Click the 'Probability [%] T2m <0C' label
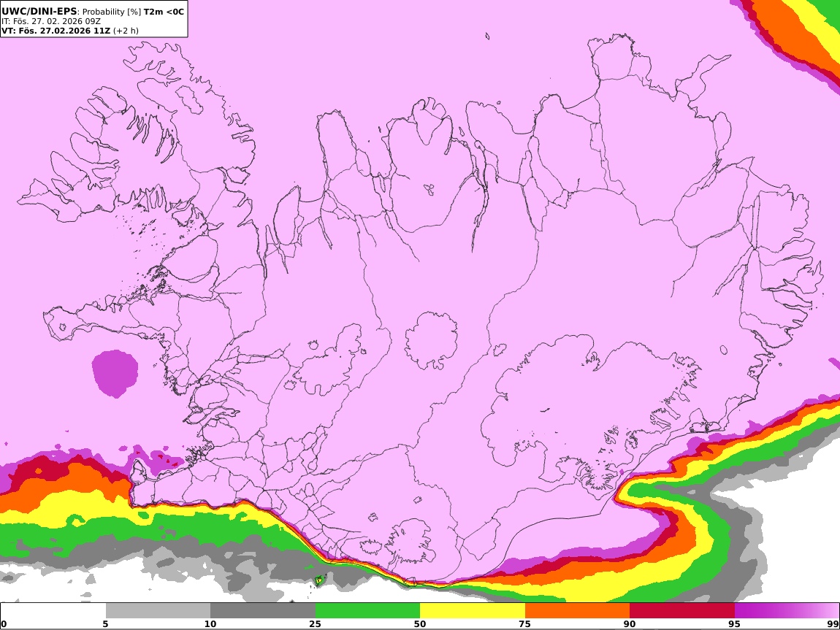This screenshot has width=840, height=630. pyautogui.click(x=133, y=12)
